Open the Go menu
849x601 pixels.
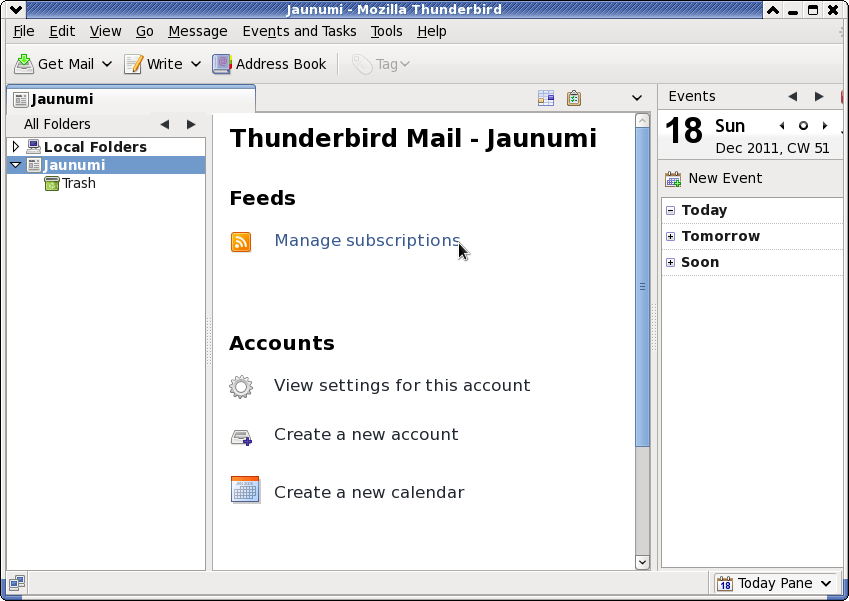[145, 31]
